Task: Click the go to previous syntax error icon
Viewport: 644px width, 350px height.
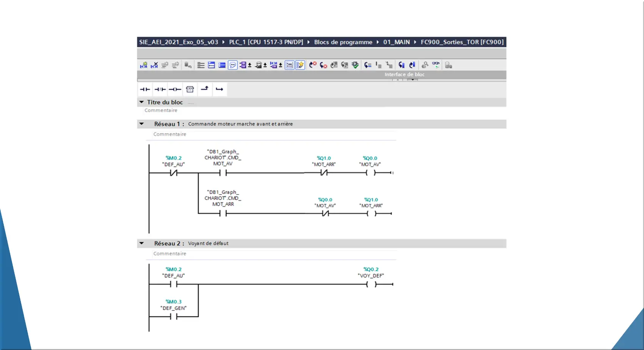Action: coord(313,65)
